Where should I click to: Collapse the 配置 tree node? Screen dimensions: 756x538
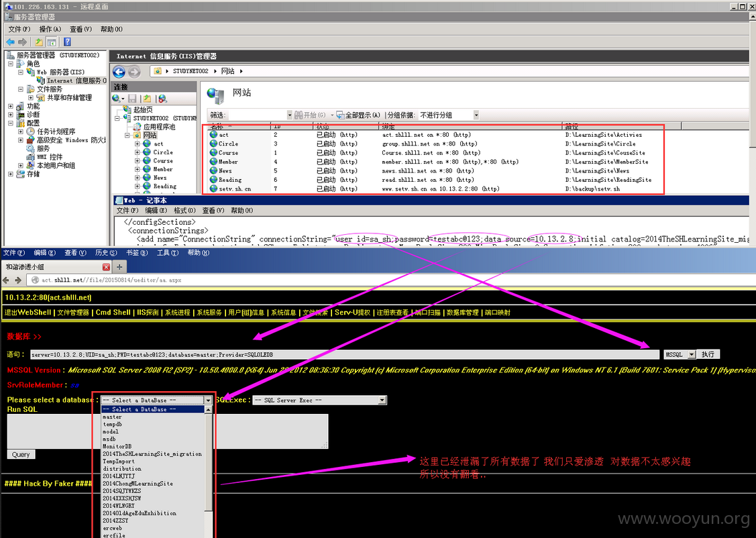pos(11,123)
